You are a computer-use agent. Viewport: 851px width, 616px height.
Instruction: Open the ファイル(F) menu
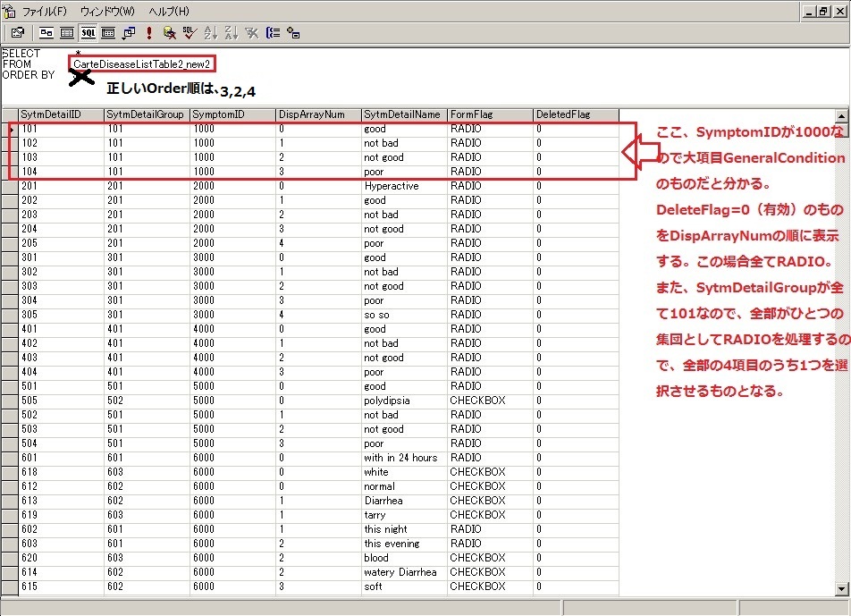pyautogui.click(x=44, y=12)
